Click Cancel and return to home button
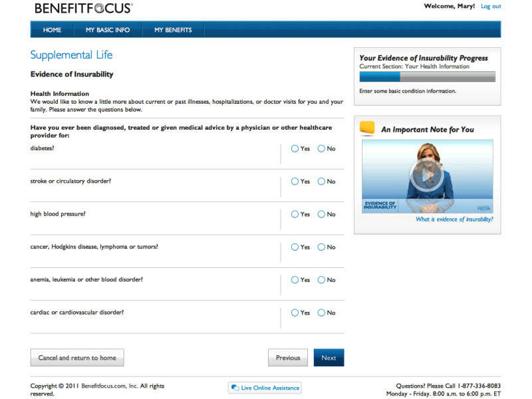Viewport: 532px width, 399px height. [x=77, y=358]
